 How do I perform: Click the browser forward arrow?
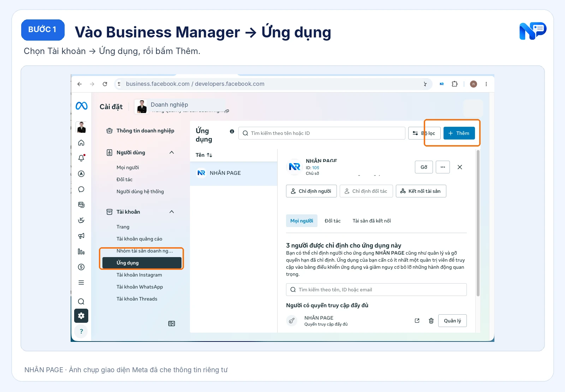point(92,84)
